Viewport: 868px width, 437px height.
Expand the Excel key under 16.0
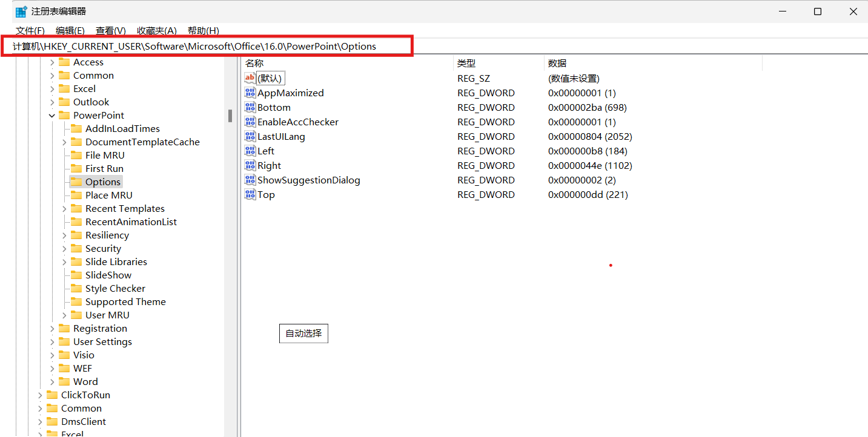pyautogui.click(x=52, y=89)
